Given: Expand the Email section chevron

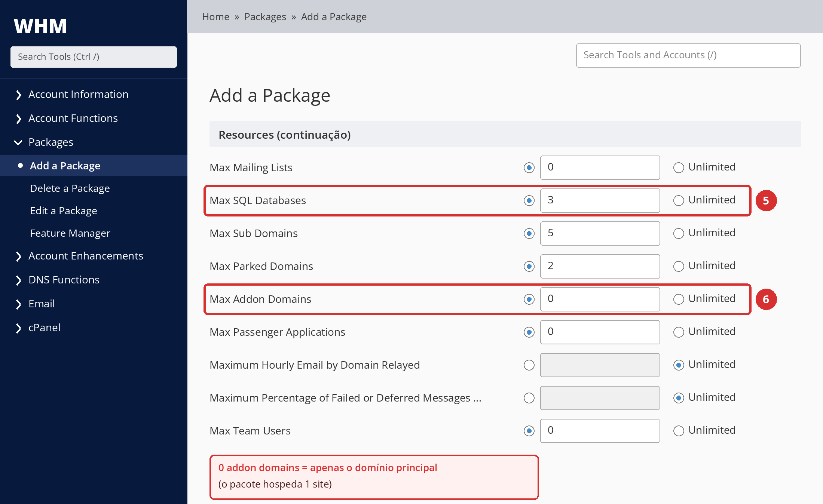Looking at the screenshot, I should (x=18, y=304).
